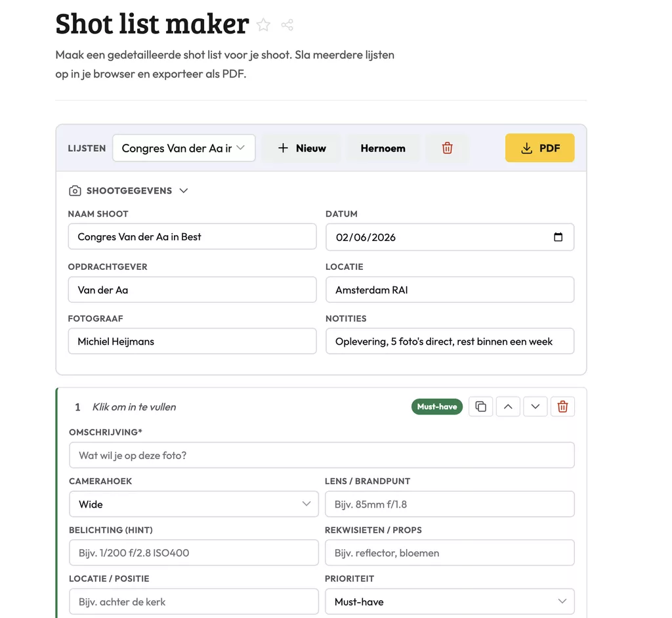Click the Hernoem button
The width and height of the screenshot is (672, 618).
pyautogui.click(x=383, y=148)
